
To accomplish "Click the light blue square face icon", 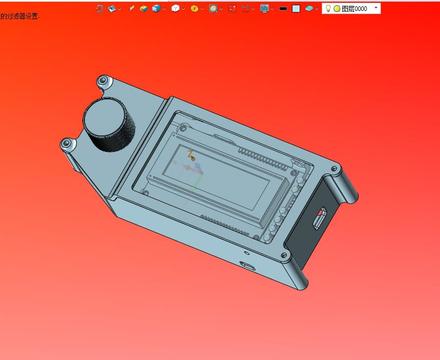I will [x=296, y=9].
